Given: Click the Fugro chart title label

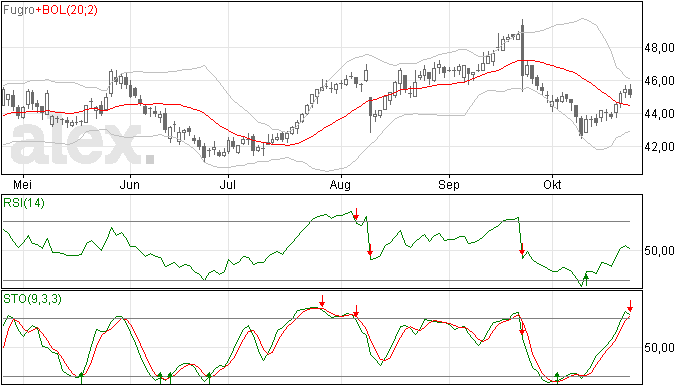Looking at the screenshot, I should pos(19,10).
